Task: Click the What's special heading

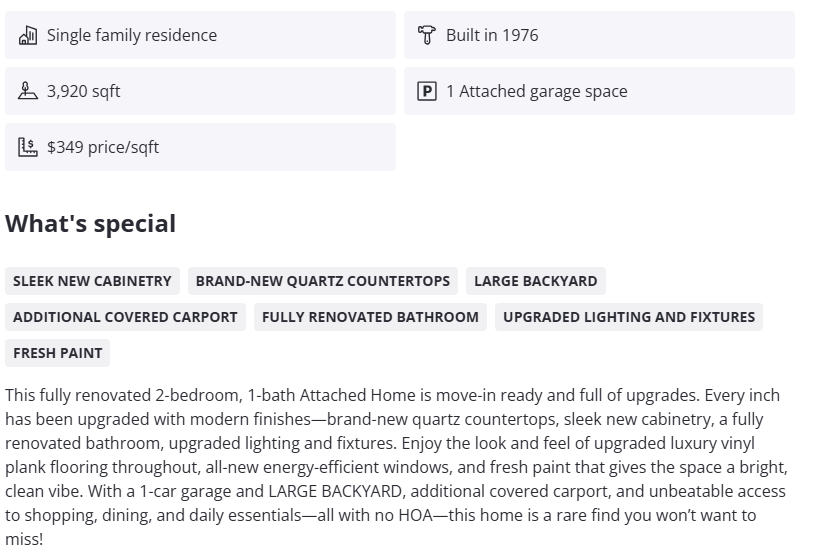Action: click(x=91, y=224)
